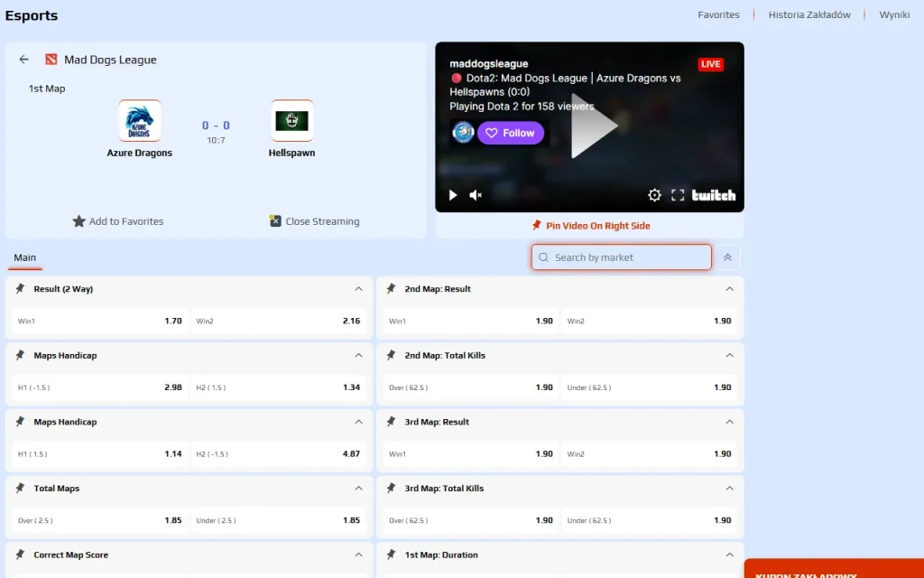Open the Twitch player settings gear
This screenshot has width=924, height=578.
(x=654, y=195)
